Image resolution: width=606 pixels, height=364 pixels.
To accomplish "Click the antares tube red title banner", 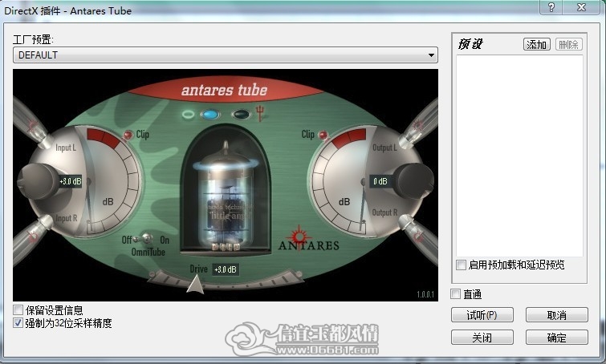I will [224, 91].
